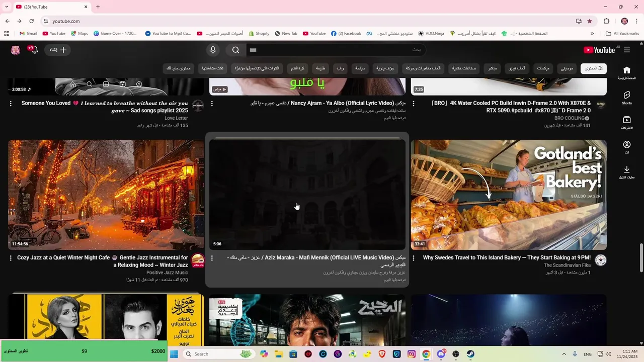
Task: Visit Love Letter channel name
Action: [176, 118]
